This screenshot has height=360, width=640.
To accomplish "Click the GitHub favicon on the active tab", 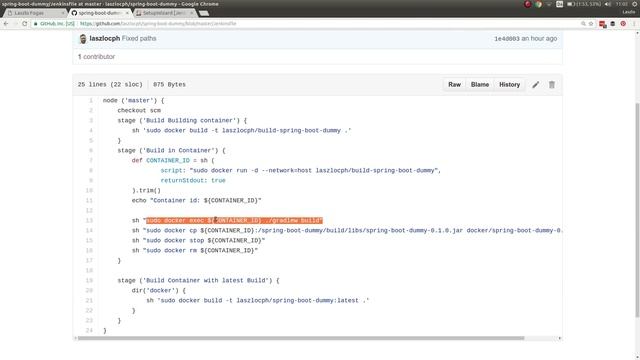I will coord(74,13).
